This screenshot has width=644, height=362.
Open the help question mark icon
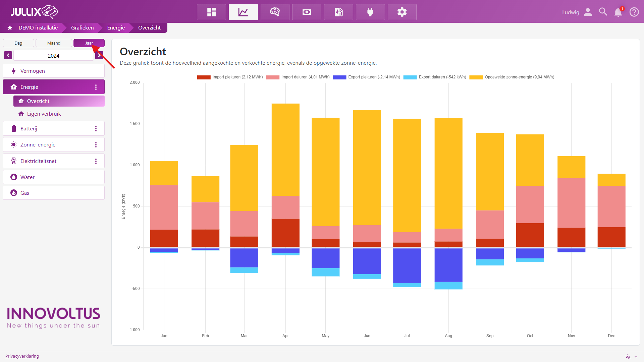634,12
